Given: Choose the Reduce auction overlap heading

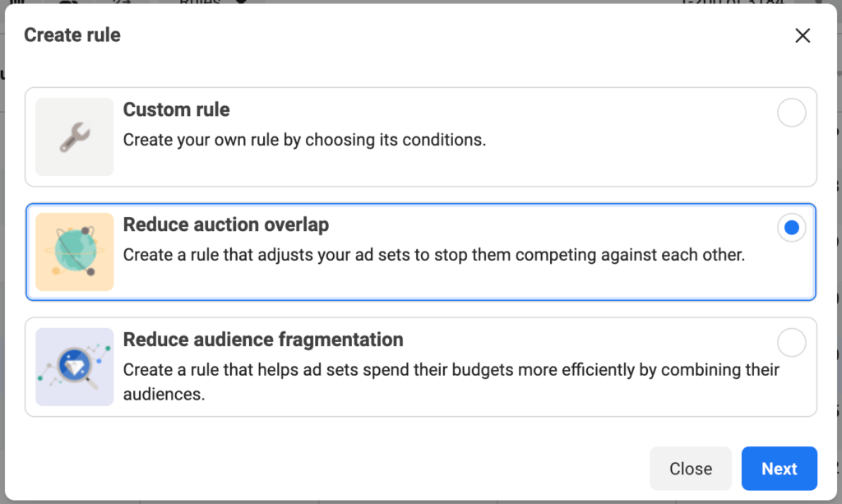Looking at the screenshot, I should tap(226, 224).
